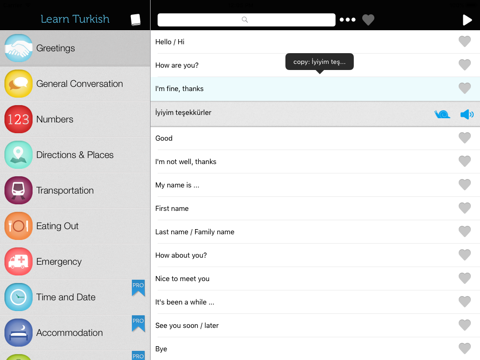Select the Numbers category label
The width and height of the screenshot is (480, 360).
[x=55, y=119]
